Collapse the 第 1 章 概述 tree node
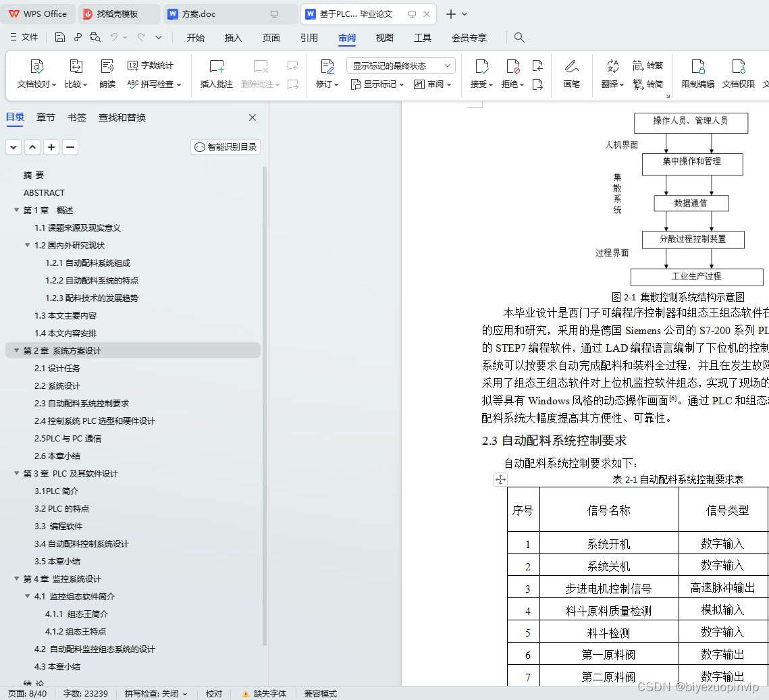Image resolution: width=769 pixels, height=700 pixels. pyautogui.click(x=17, y=211)
